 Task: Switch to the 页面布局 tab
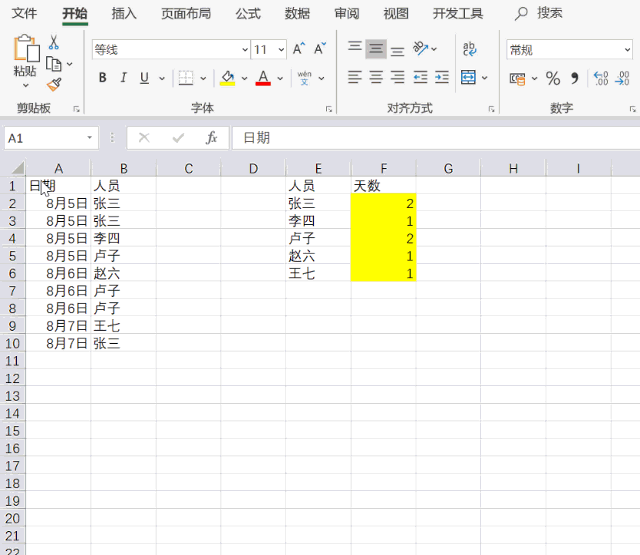click(x=186, y=13)
